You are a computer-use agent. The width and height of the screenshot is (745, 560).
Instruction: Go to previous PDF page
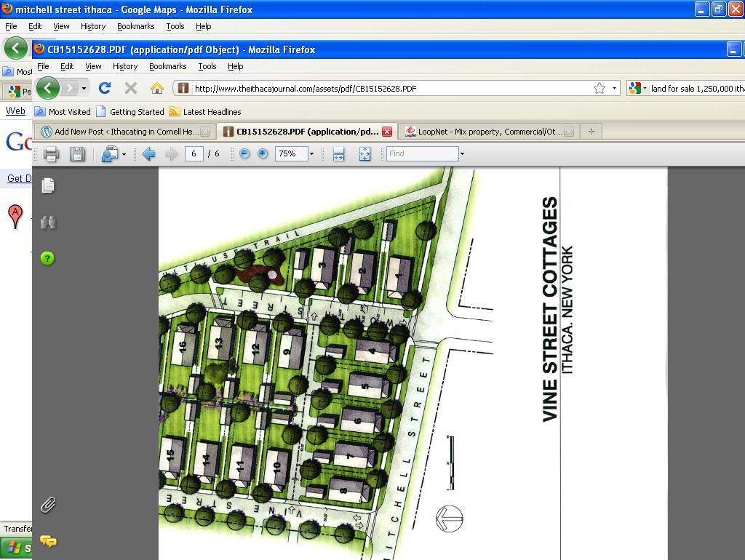149,153
